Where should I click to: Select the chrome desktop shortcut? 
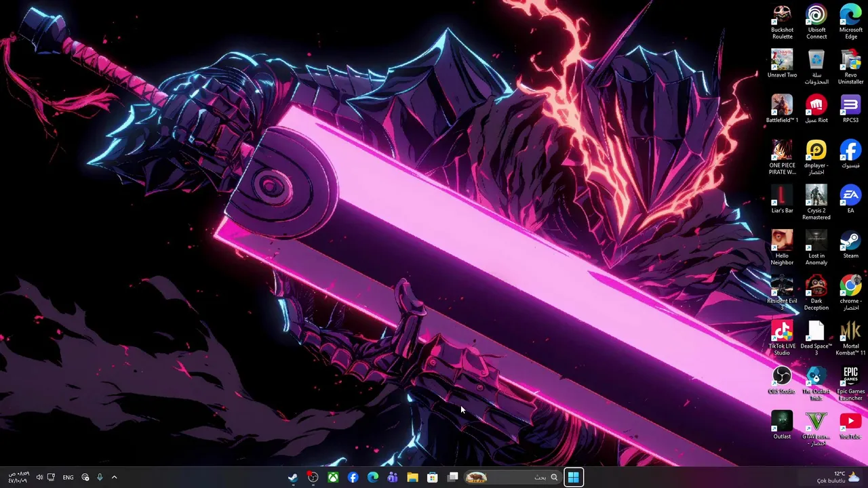[850, 293]
